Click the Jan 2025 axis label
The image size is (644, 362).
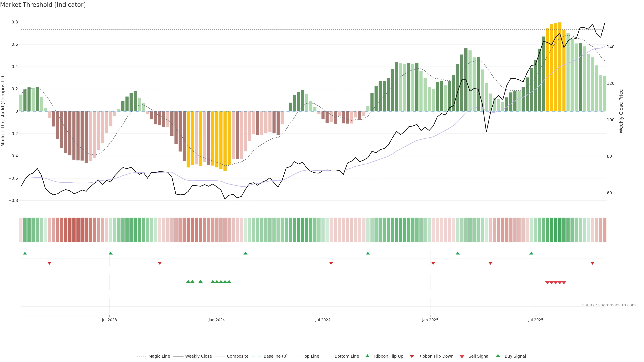pyautogui.click(x=430, y=320)
